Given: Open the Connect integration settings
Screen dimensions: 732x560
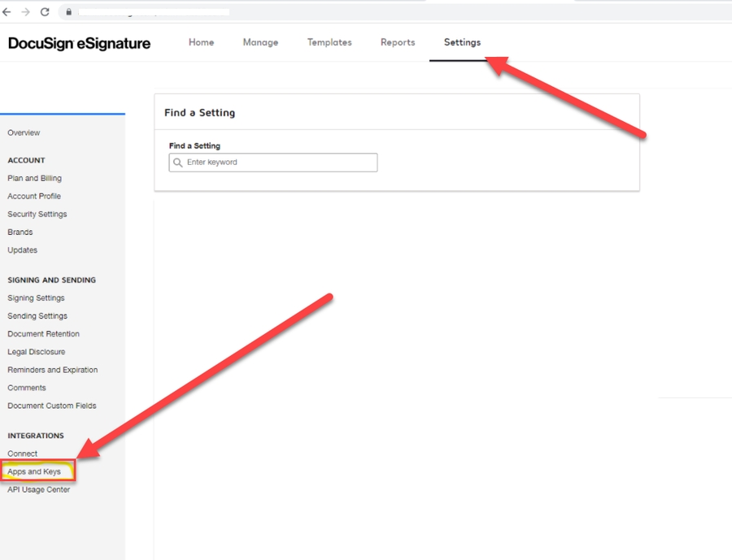Looking at the screenshot, I should click(x=23, y=454).
